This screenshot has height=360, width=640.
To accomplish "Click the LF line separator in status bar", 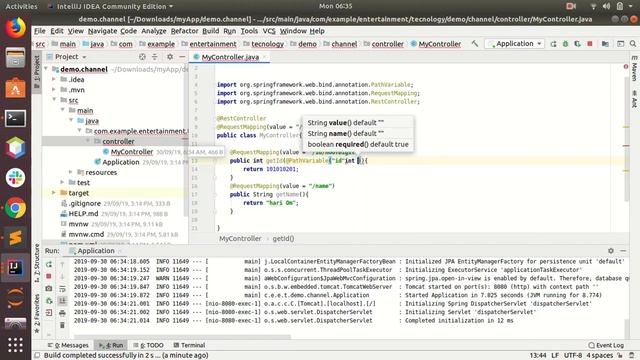I will [555, 356].
